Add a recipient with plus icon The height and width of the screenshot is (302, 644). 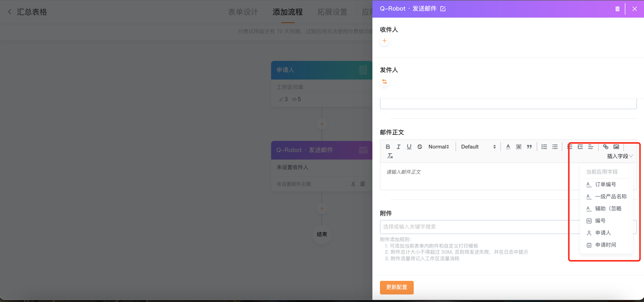tap(384, 41)
